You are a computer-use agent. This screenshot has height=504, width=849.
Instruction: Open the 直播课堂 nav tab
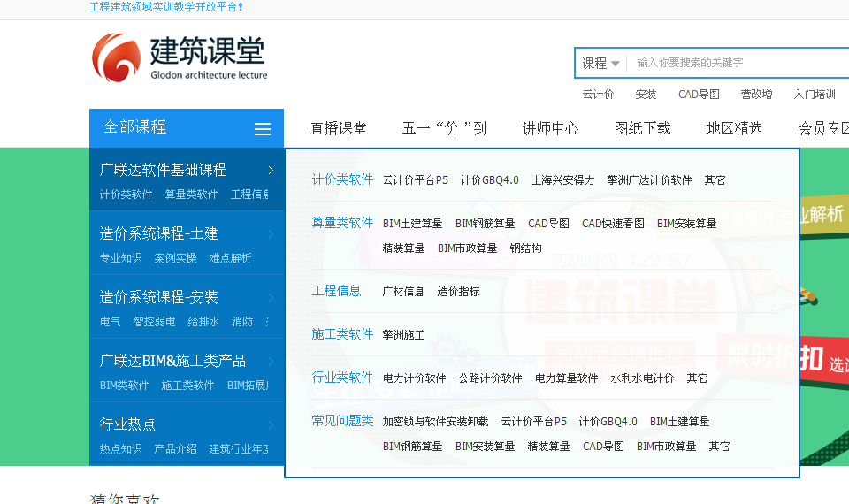click(x=339, y=128)
